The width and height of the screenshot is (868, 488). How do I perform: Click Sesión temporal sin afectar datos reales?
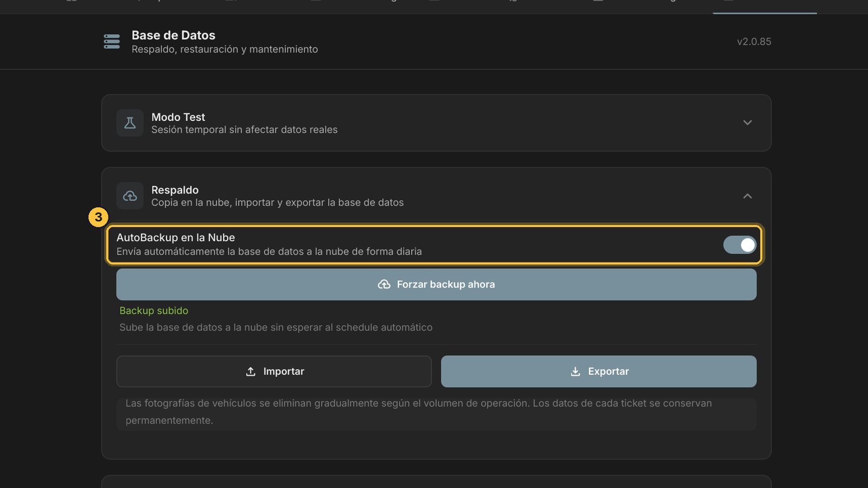click(x=244, y=130)
